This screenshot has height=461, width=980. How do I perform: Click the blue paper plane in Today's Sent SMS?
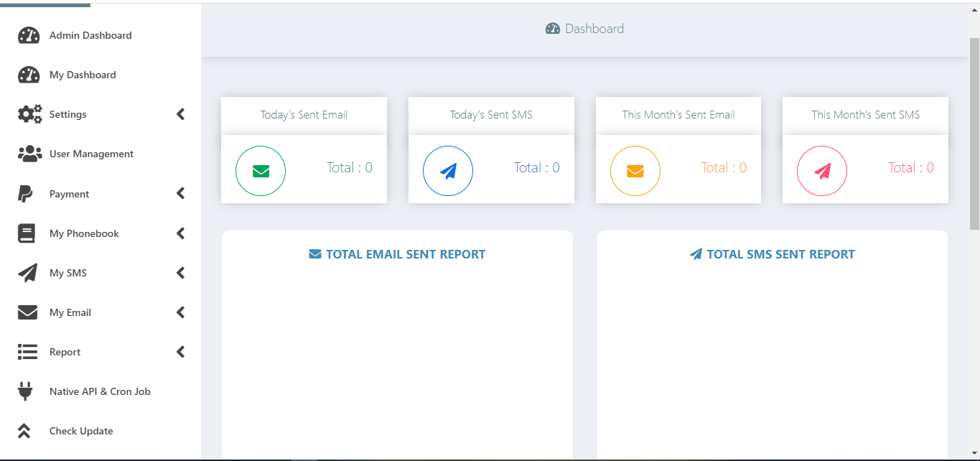(x=448, y=171)
